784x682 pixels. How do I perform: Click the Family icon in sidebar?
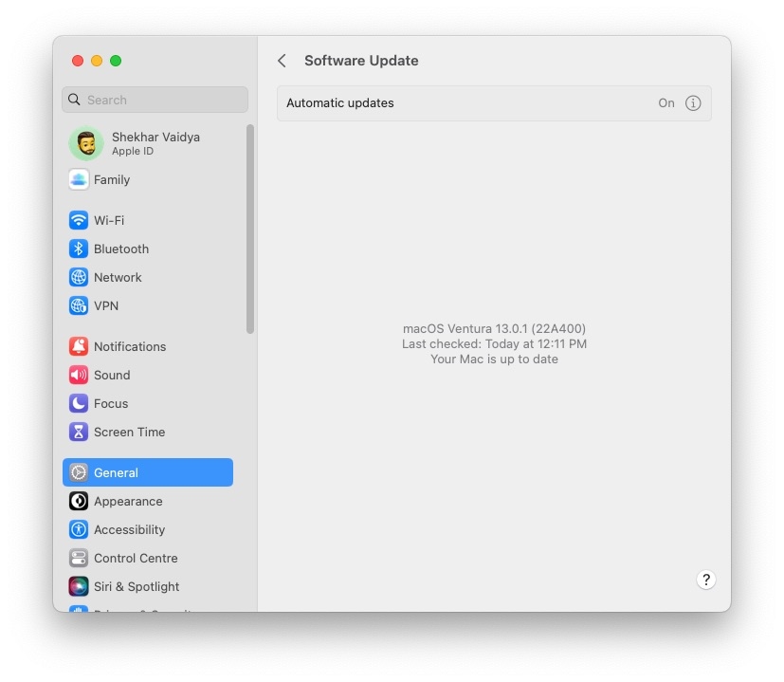tap(79, 179)
